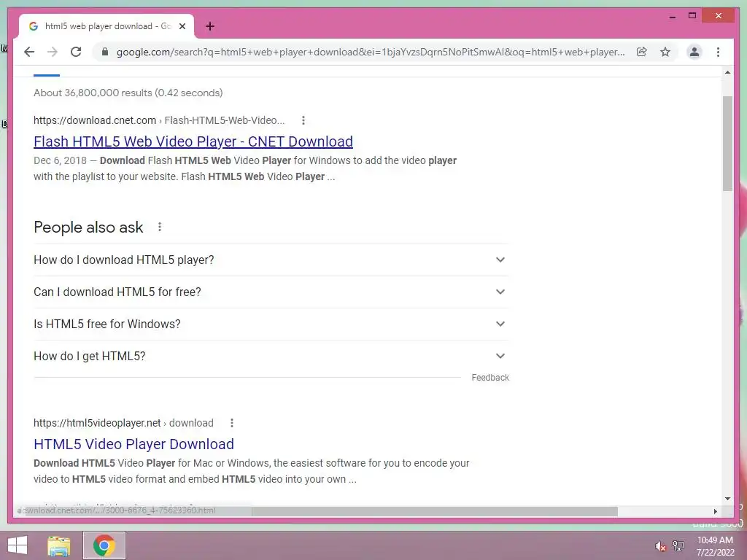Go back with the browser back arrow

click(x=29, y=52)
